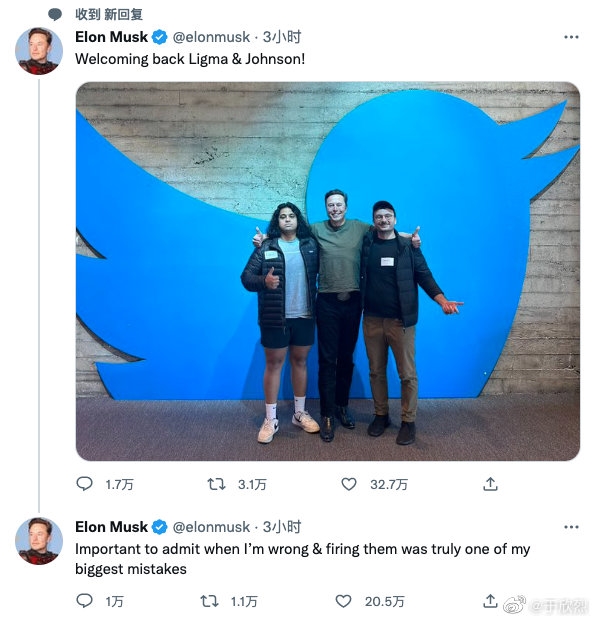Open more options on second tweet
Image resolution: width=595 pixels, height=622 pixels.
pyautogui.click(x=571, y=527)
